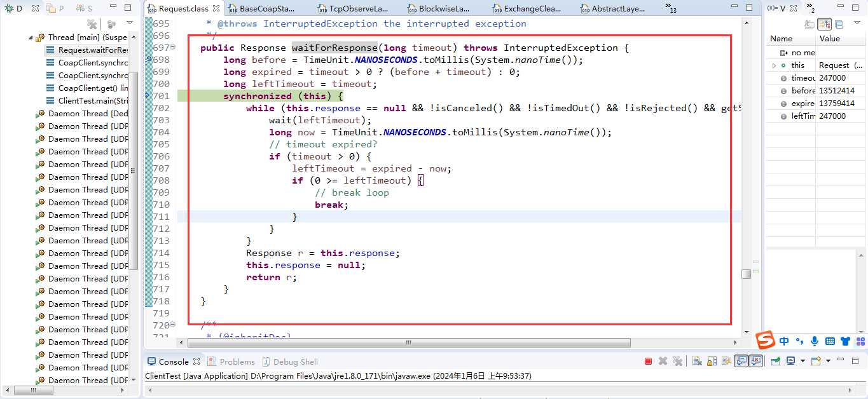Remove all terminated launches in Console toolbar

coord(678,362)
